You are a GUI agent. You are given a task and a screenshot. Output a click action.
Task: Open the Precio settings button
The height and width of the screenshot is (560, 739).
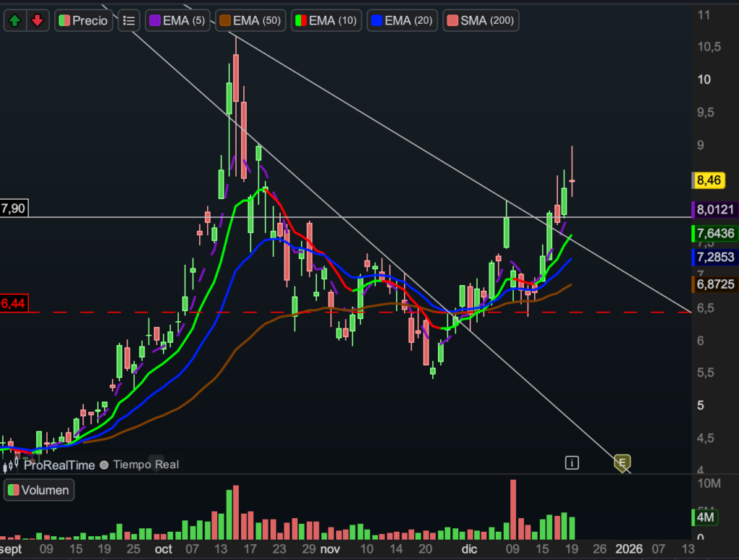tap(83, 21)
